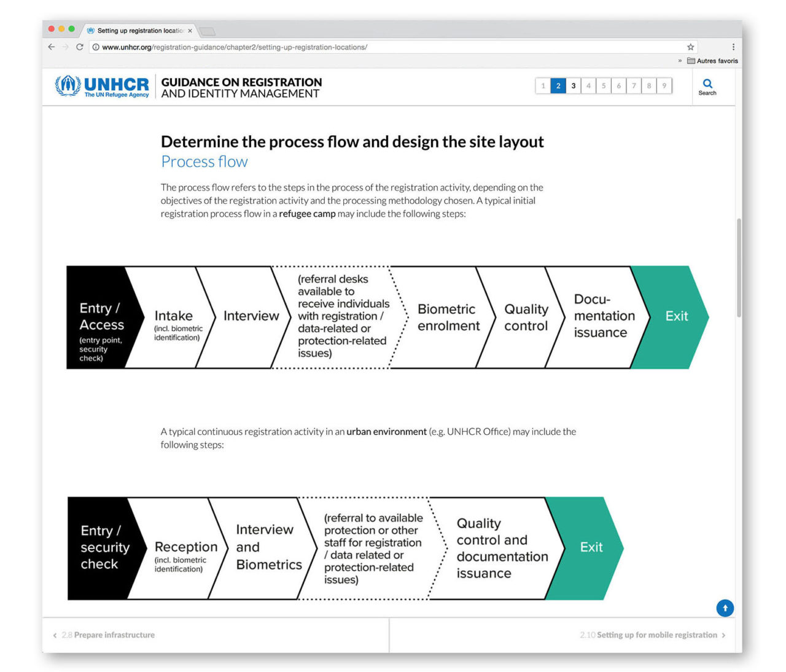The height and width of the screenshot is (672, 786).
Task: Expand hidden bookmarks with the double chevron
Action: coord(680,61)
